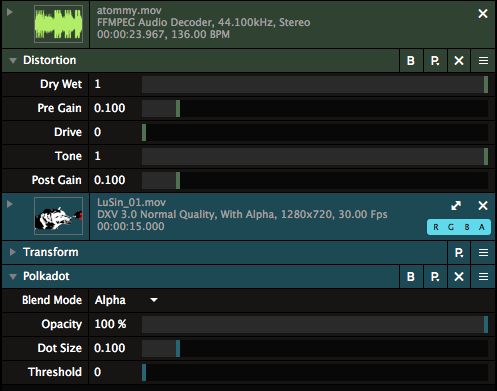497x391 pixels.
Task: Click the Post Gain label
Action: pyautogui.click(x=57, y=180)
